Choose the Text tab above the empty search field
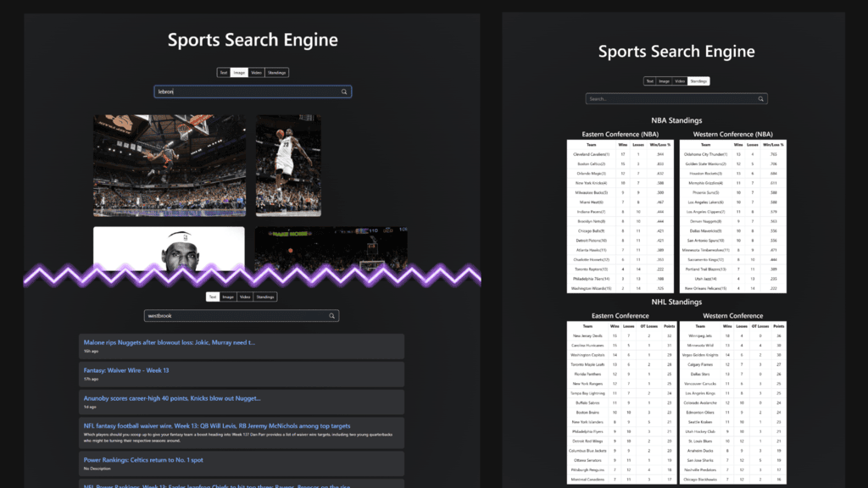The height and width of the screenshot is (488, 868). [x=649, y=81]
